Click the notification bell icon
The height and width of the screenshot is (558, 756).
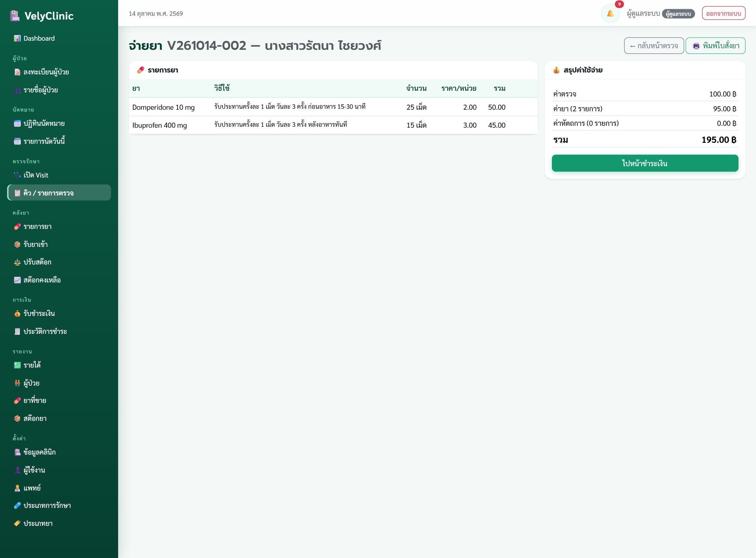[x=610, y=14]
